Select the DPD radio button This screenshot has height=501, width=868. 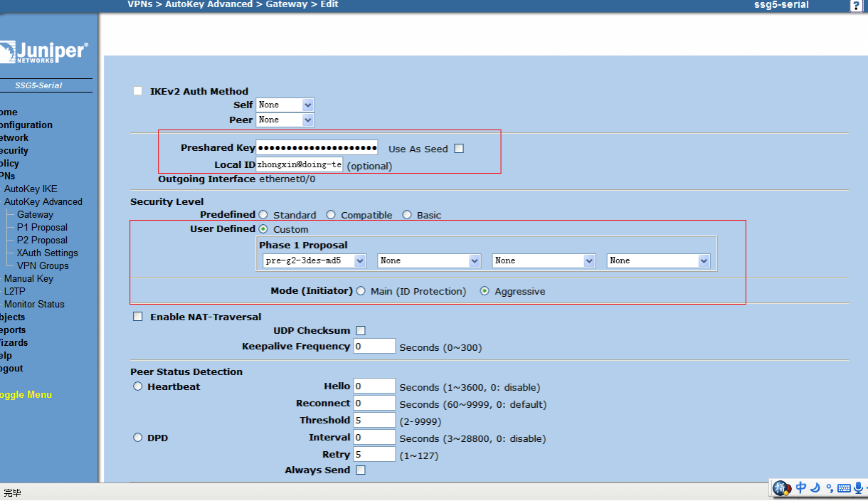click(x=138, y=438)
